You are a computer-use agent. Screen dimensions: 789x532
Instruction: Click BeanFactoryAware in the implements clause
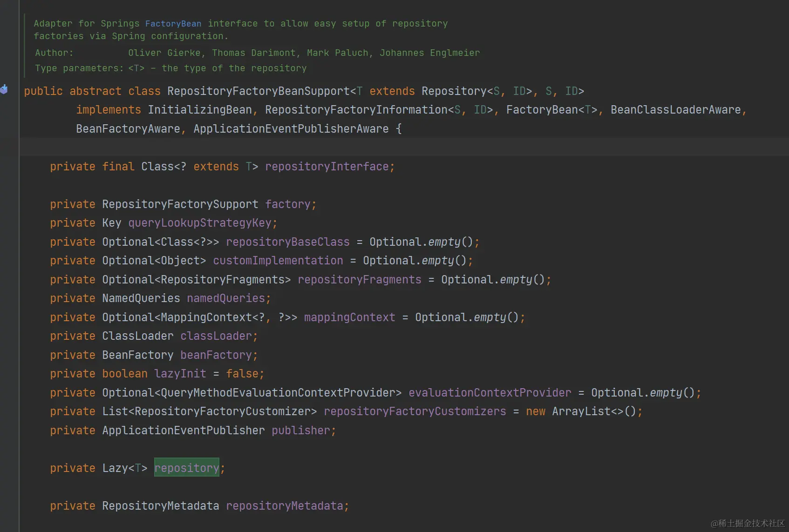coord(128,129)
